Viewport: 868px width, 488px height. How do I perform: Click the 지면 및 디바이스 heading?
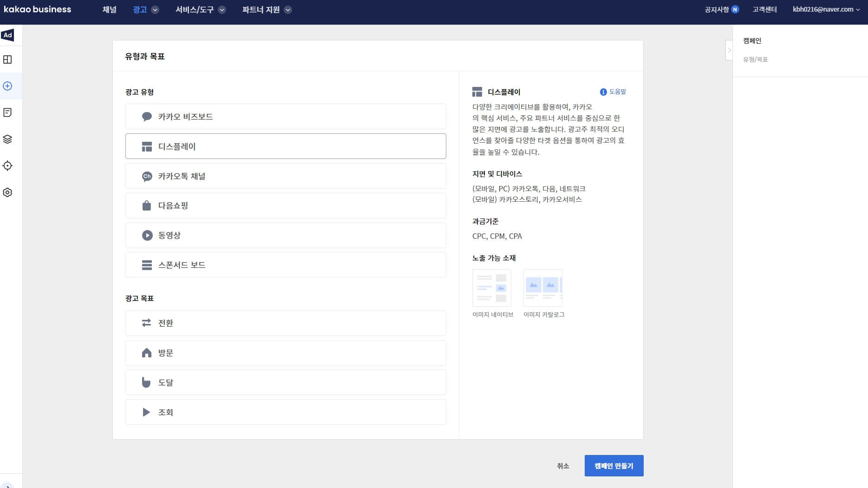click(497, 174)
